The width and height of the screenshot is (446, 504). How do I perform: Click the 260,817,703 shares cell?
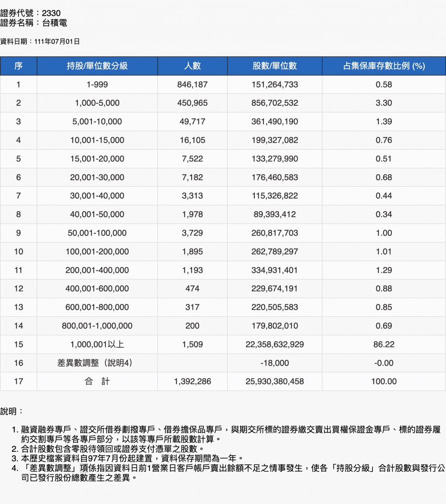click(274, 233)
